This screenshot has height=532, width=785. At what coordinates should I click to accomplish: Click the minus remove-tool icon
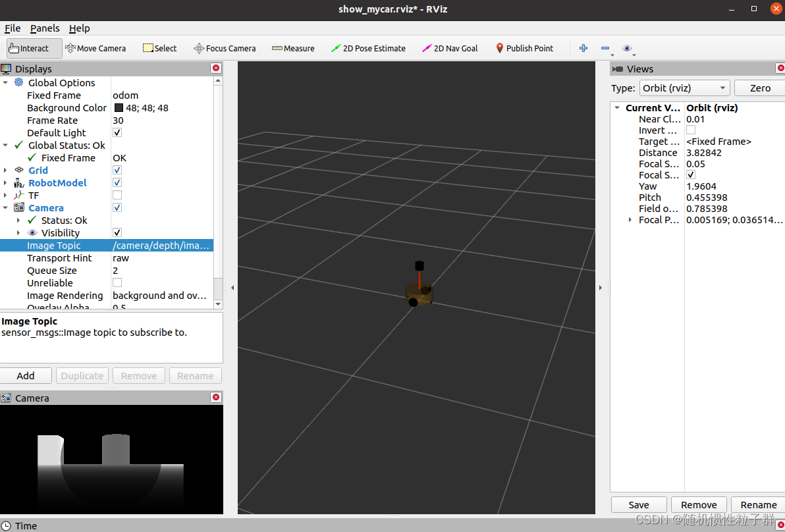click(x=605, y=48)
